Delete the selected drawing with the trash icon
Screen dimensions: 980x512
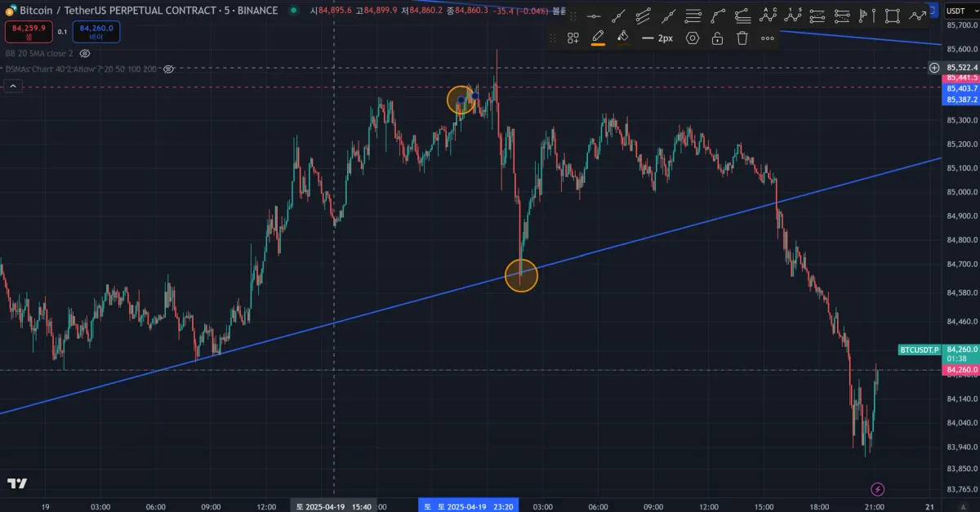(x=742, y=38)
